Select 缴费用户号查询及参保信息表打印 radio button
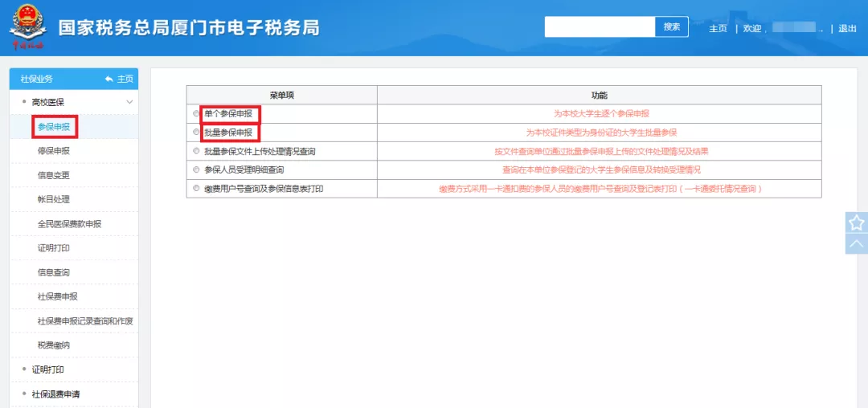 click(x=196, y=189)
